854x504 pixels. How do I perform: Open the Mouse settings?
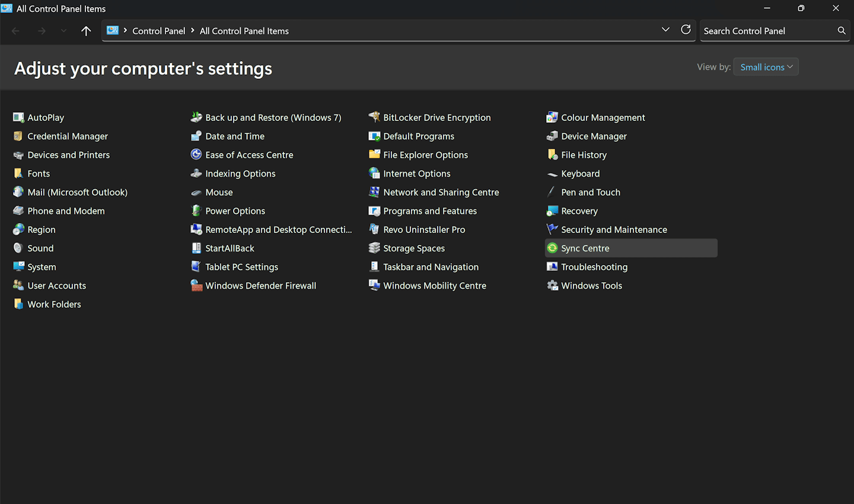219,192
